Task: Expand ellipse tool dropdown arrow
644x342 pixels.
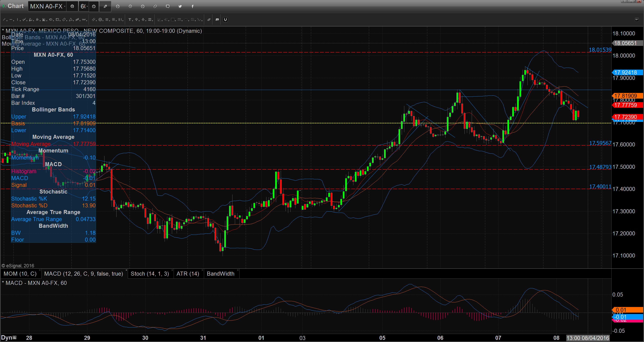Action: point(54,21)
